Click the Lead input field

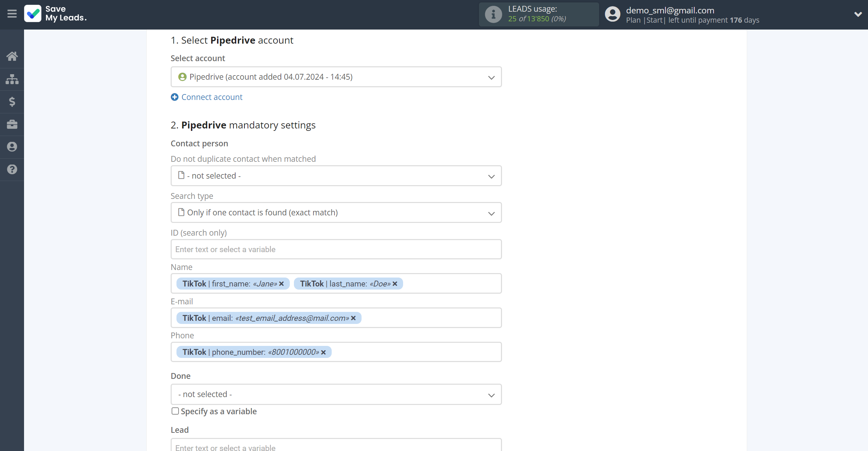point(336,445)
